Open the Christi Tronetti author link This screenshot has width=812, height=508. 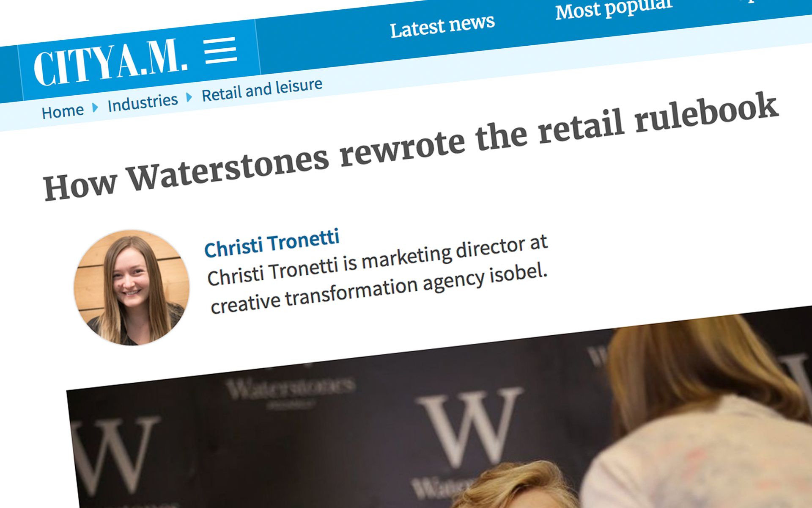click(272, 243)
